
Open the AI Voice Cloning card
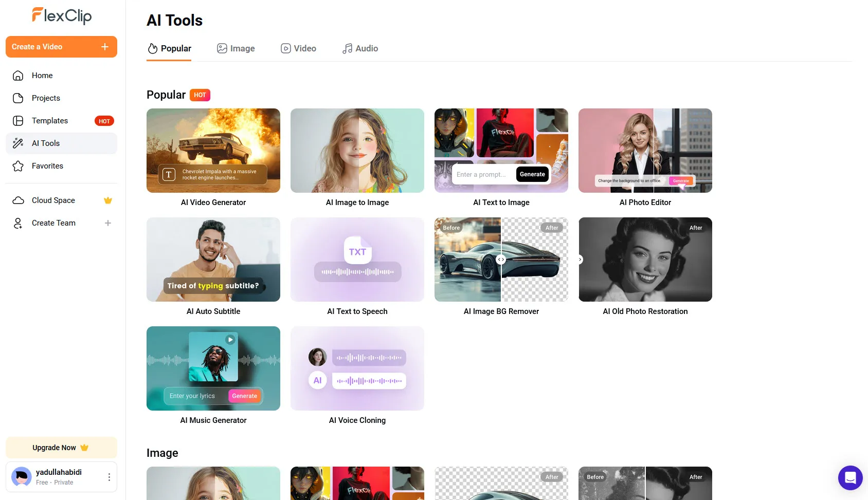[x=357, y=368]
